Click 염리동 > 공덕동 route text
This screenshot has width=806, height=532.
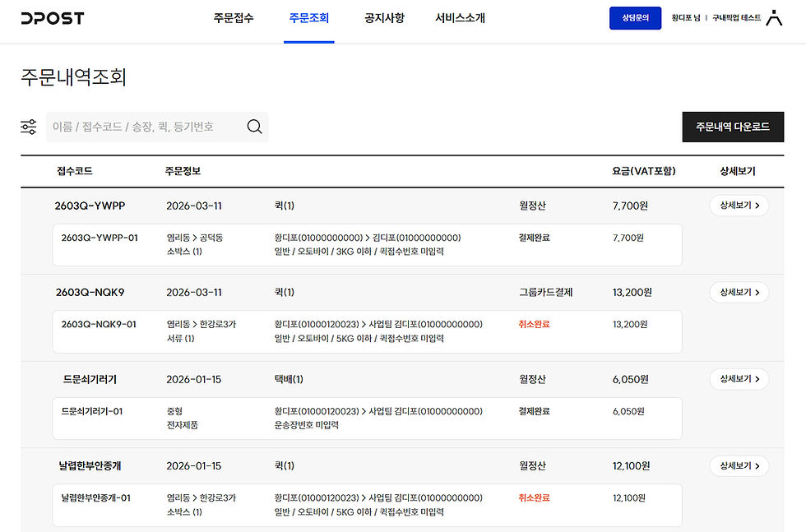(195, 238)
